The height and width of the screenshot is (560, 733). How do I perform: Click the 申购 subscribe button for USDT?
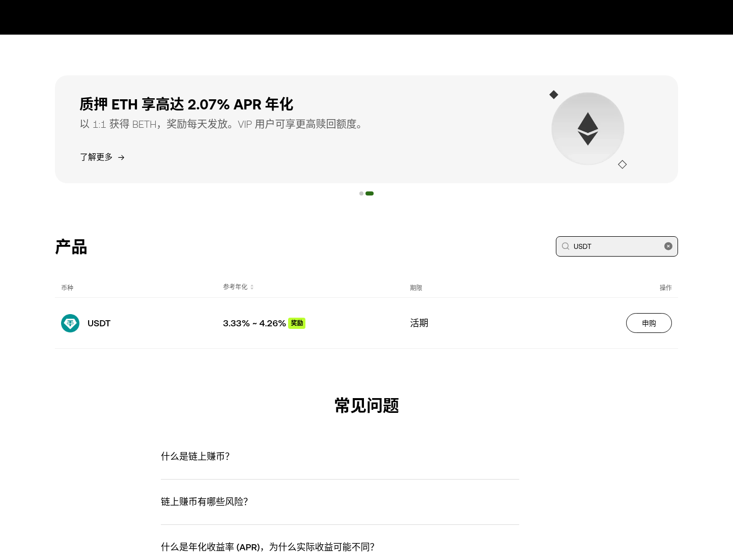click(x=649, y=323)
